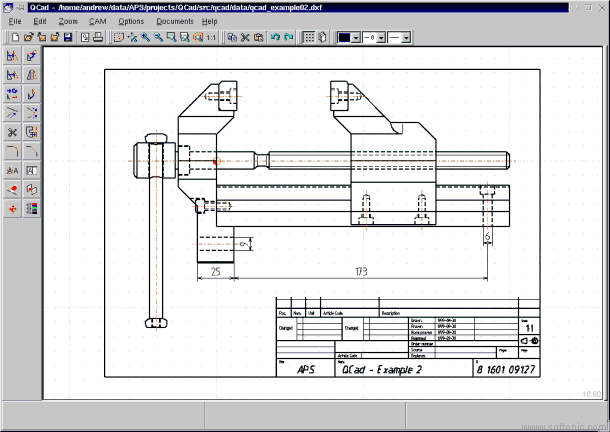Toggle the grid display button

point(309,37)
